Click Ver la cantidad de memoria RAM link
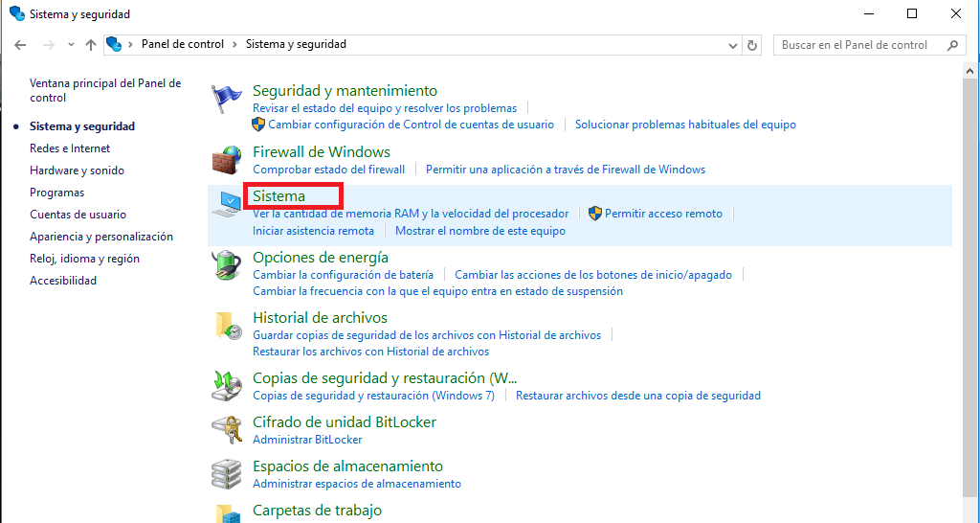 pos(411,214)
